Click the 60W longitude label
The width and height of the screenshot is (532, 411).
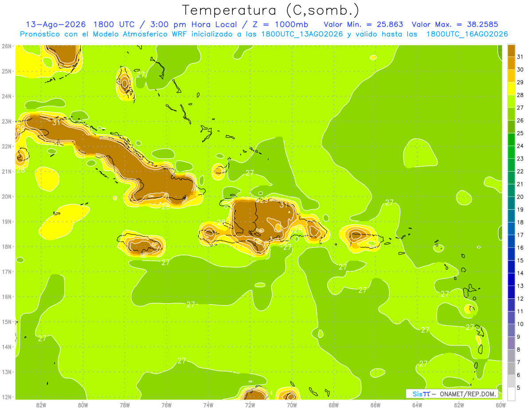pos(501,405)
